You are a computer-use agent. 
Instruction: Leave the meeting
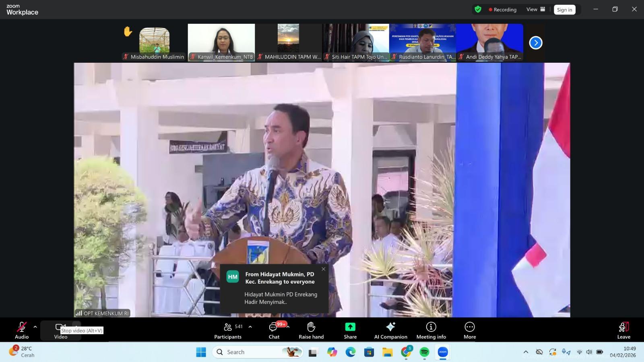click(623, 330)
